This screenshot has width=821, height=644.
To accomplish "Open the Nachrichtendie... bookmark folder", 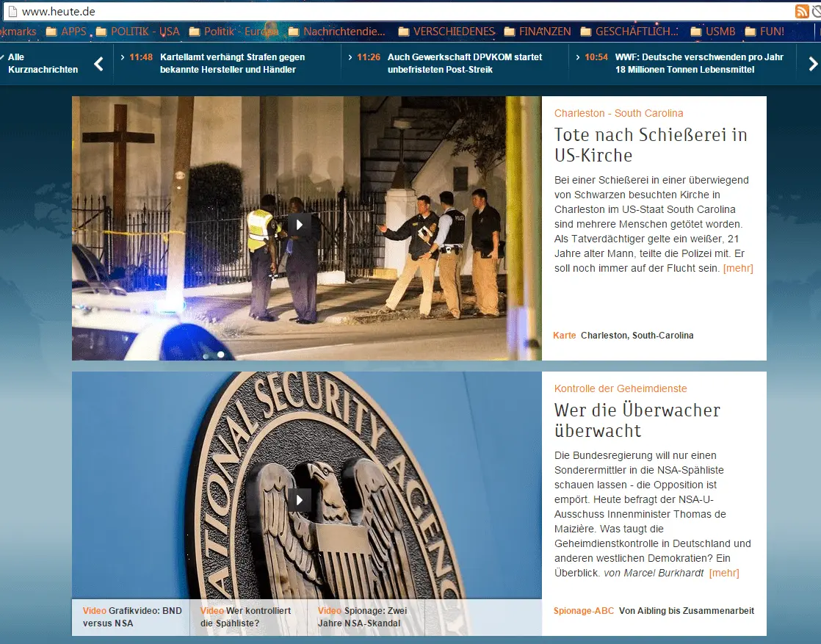I will point(336,32).
